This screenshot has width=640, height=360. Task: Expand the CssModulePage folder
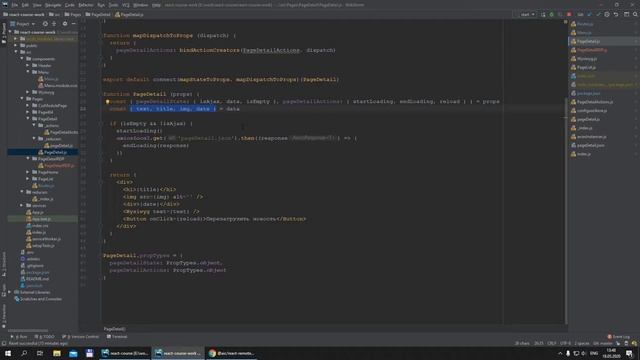click(x=28, y=105)
